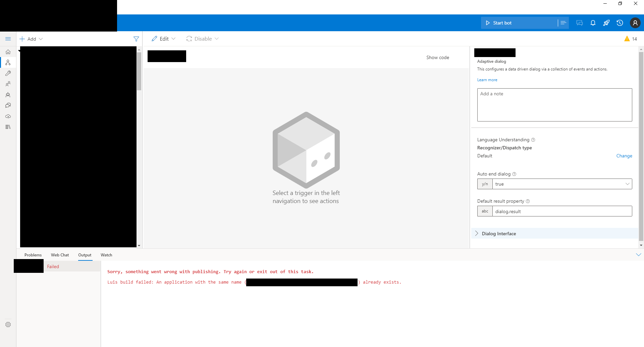
Task: Change Auto end dialog to false
Action: click(x=627, y=184)
